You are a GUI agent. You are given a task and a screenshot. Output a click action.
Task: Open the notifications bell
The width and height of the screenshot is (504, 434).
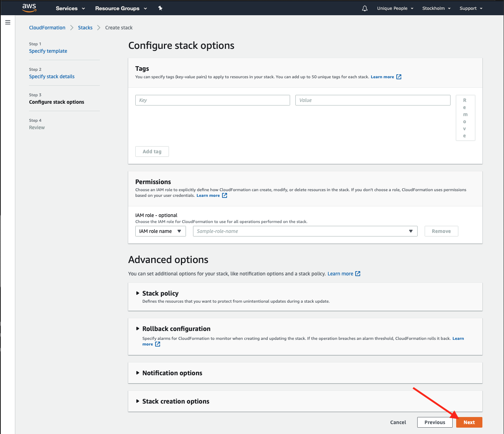pyautogui.click(x=365, y=8)
